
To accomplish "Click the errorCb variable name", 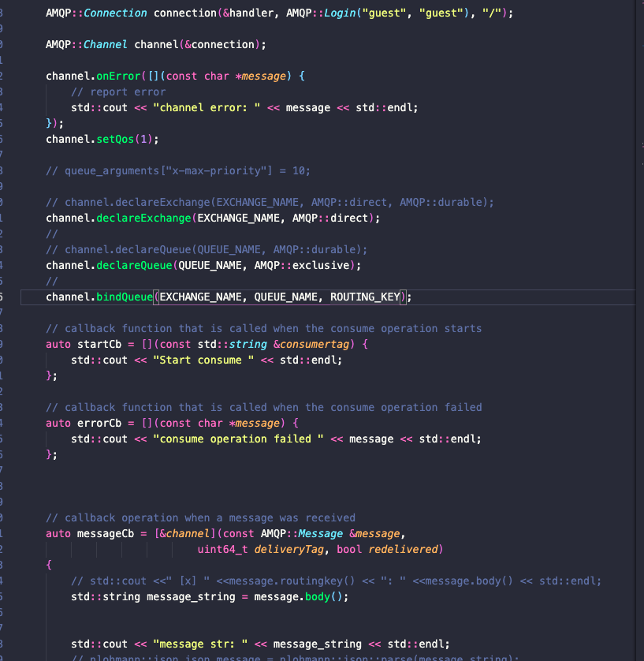I will 99,424.
